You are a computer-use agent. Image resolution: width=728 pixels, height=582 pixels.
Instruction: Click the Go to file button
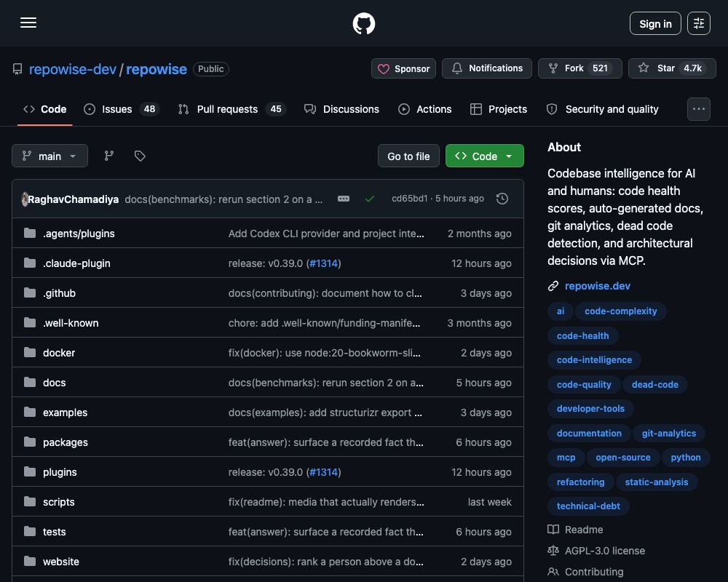click(408, 156)
